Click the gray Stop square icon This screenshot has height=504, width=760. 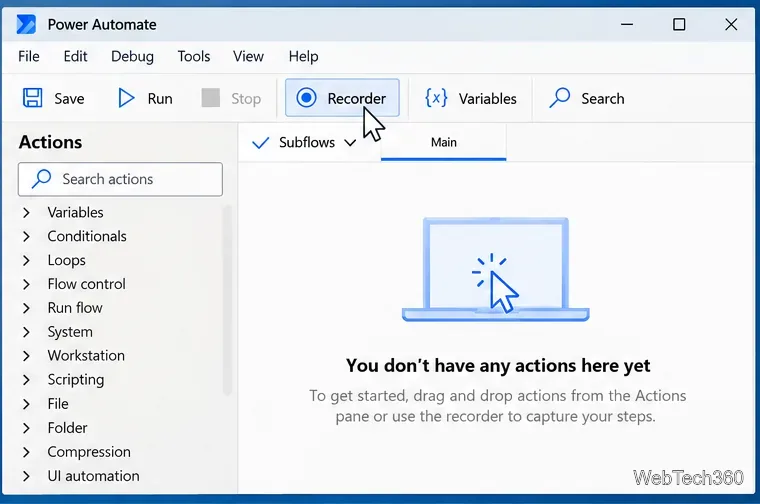pos(210,98)
